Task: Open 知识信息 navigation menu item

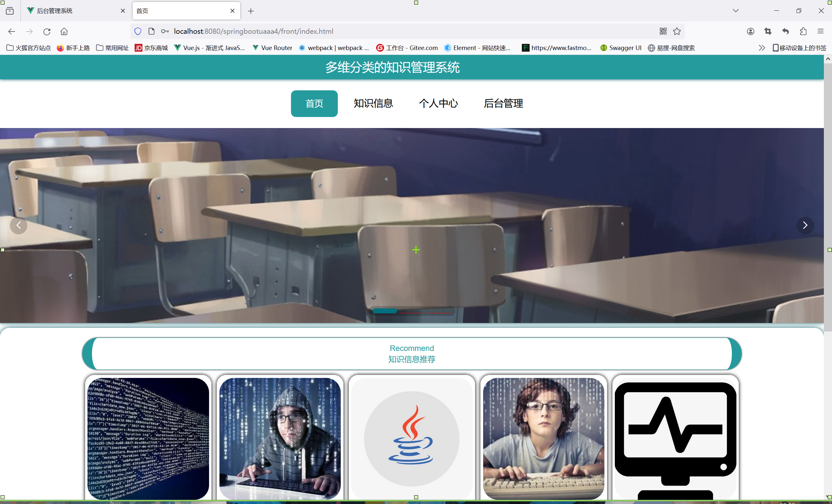Action: pos(373,103)
